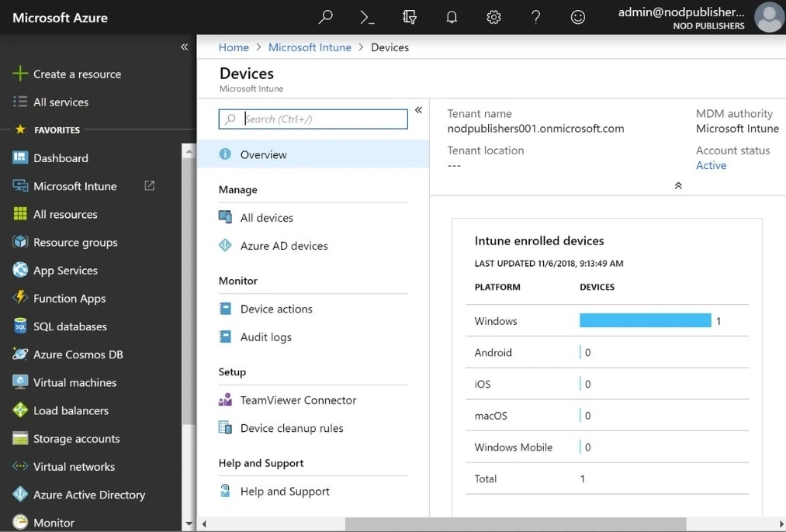Click the Dashboard icon in favorites
786x532 pixels.
coord(20,157)
